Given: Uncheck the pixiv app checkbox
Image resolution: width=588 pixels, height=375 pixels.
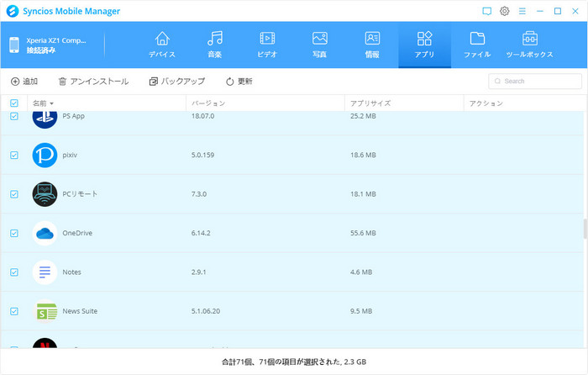Looking at the screenshot, I should 14,156.
